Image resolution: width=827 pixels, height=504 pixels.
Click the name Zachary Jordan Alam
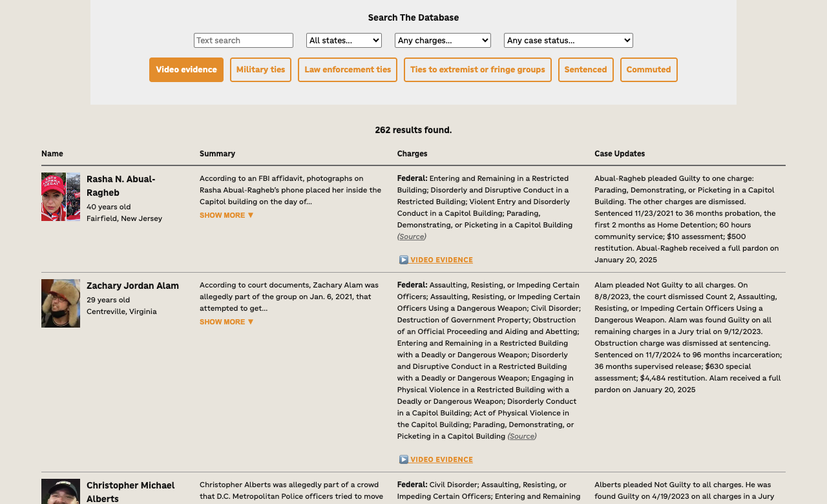[x=132, y=286]
